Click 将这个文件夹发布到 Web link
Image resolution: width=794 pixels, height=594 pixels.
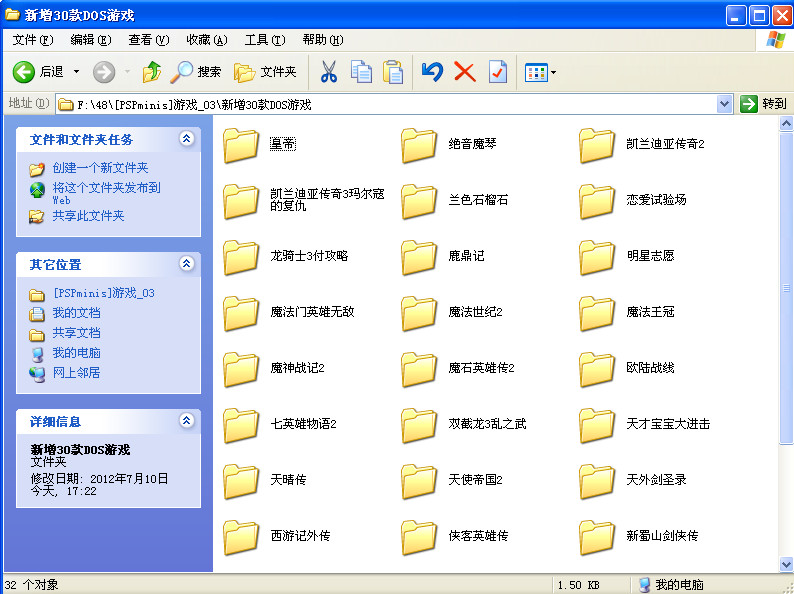click(106, 193)
